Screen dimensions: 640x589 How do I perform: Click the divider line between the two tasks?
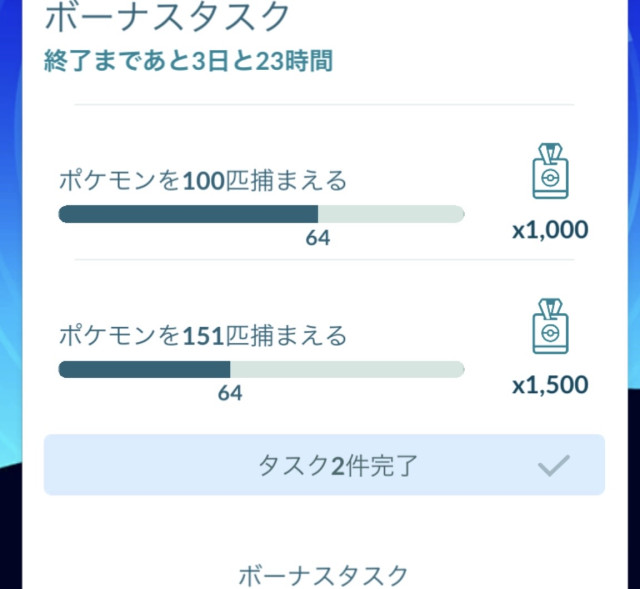click(321, 260)
